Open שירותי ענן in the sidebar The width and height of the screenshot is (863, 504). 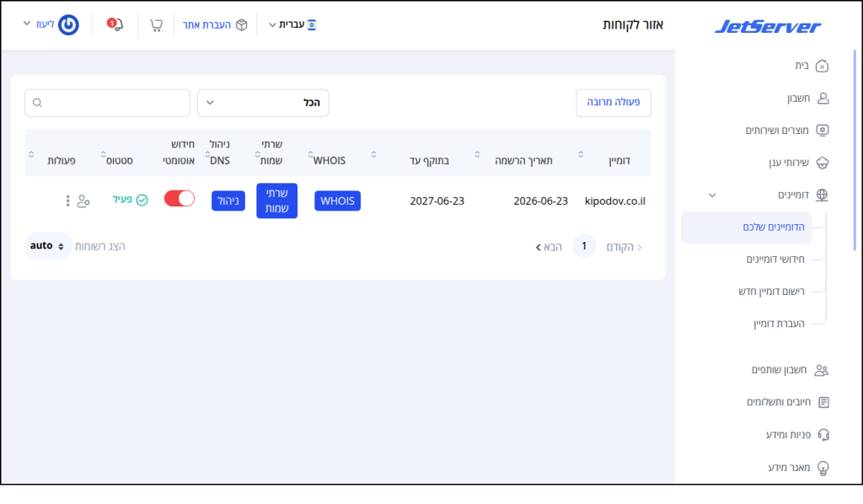(x=789, y=163)
